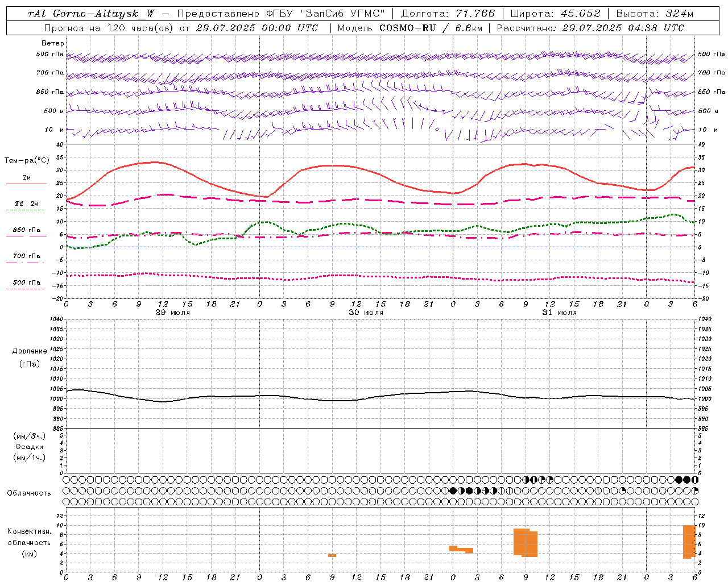Click the station title rAl_Gorno-Altaysk_W

91,14
